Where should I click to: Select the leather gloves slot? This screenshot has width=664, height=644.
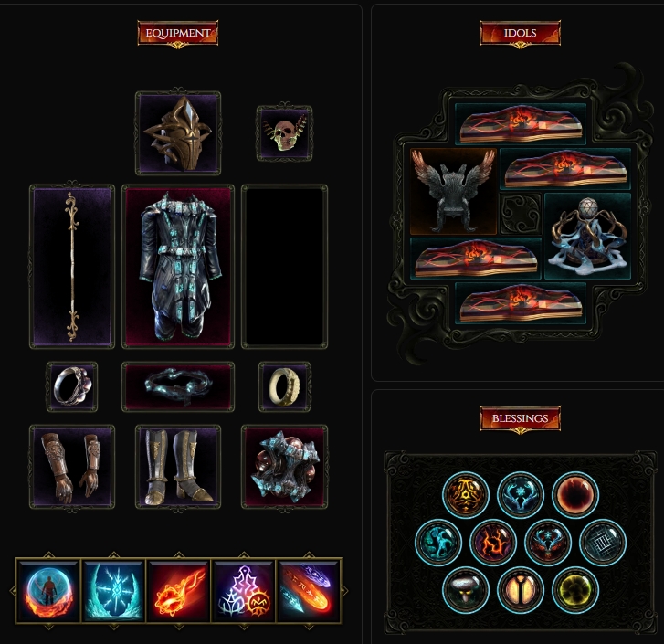pos(72,467)
